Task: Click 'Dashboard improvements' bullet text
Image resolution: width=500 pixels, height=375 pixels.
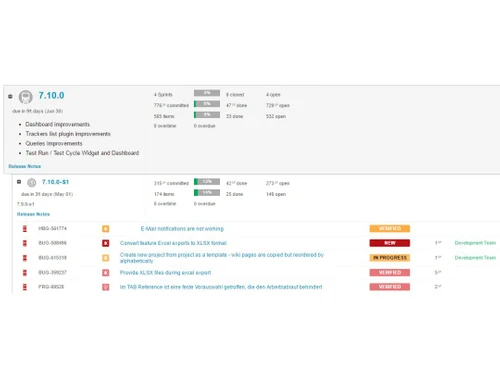Action: tap(58, 124)
